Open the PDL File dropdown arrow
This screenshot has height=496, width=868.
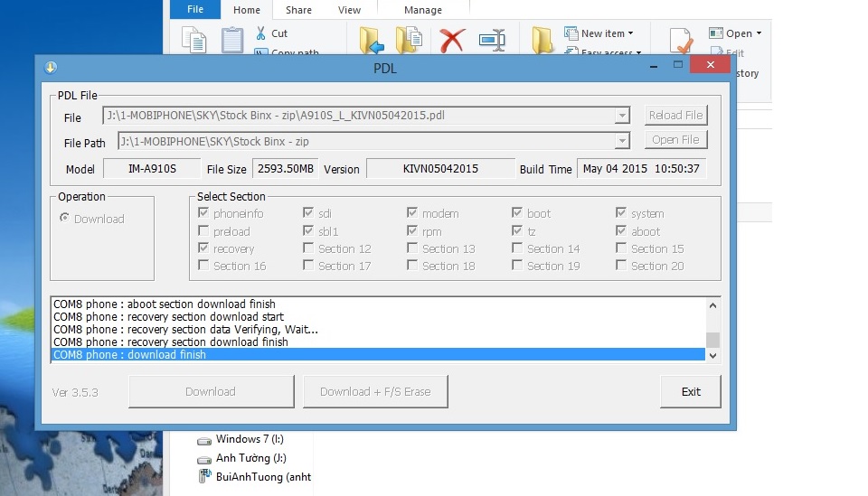[622, 116]
